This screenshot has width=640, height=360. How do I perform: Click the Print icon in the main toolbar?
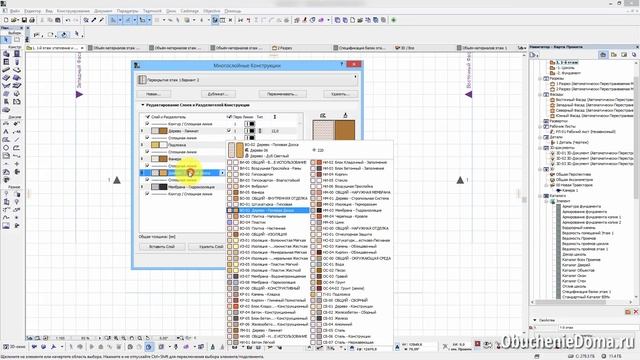(32, 20)
